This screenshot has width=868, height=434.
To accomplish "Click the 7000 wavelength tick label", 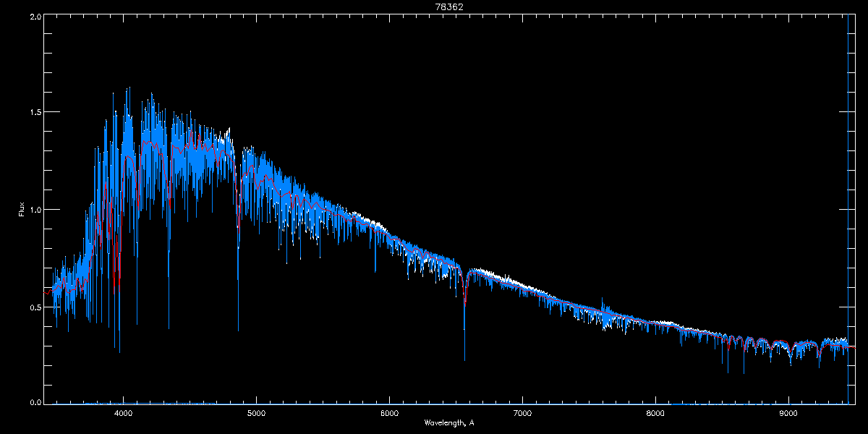I will pos(522,413).
